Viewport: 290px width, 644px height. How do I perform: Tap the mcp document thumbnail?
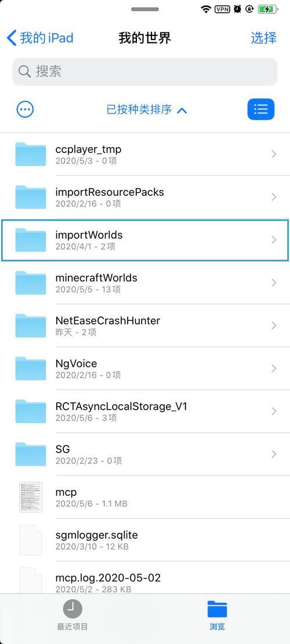pos(31,497)
